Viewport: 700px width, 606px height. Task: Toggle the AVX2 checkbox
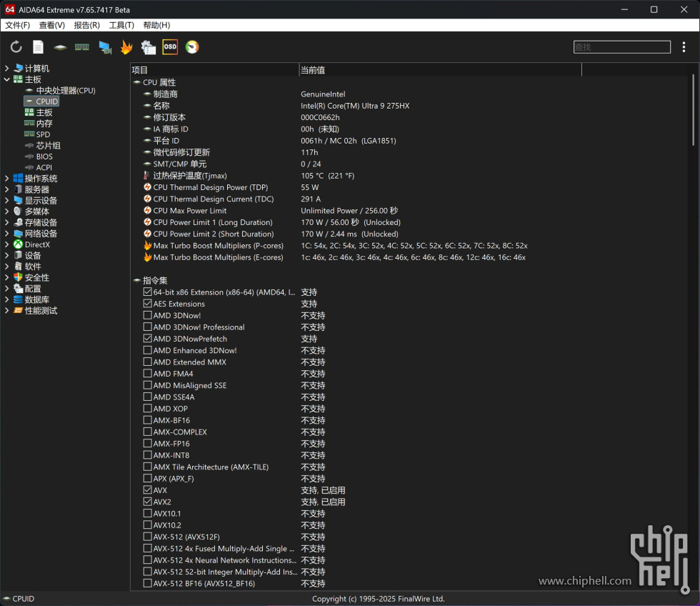(148, 502)
